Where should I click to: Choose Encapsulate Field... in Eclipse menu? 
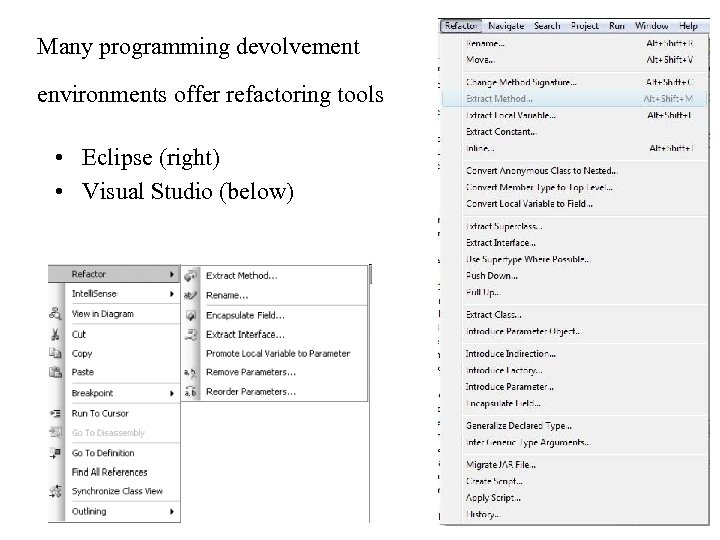pos(574,404)
